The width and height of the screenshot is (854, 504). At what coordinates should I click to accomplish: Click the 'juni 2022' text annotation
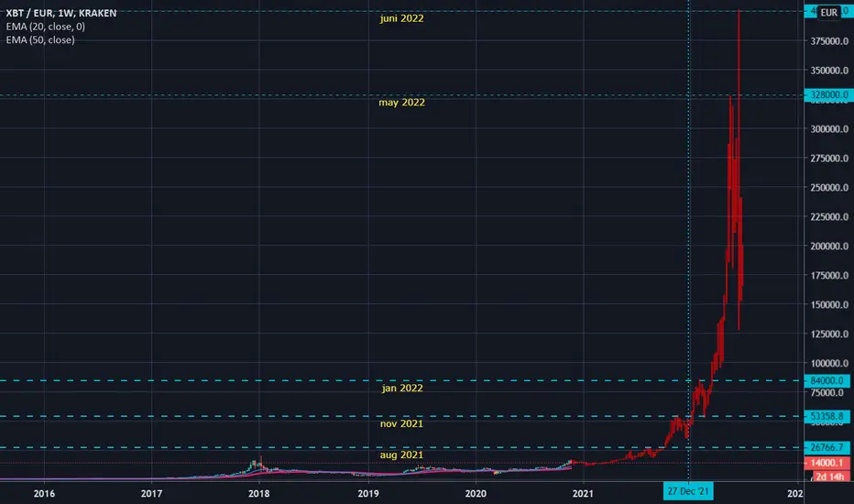[402, 18]
